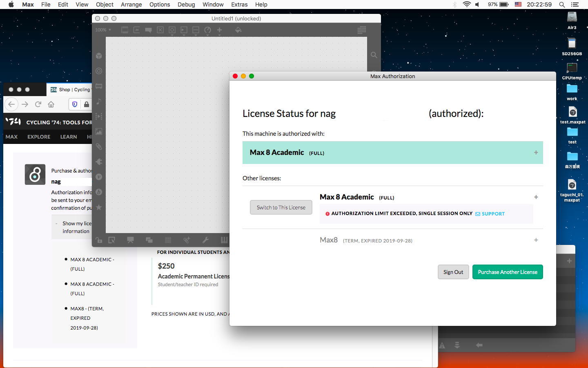Open the Plug-ins browser in left sidebar
This screenshot has width=588, height=368.
(99, 162)
